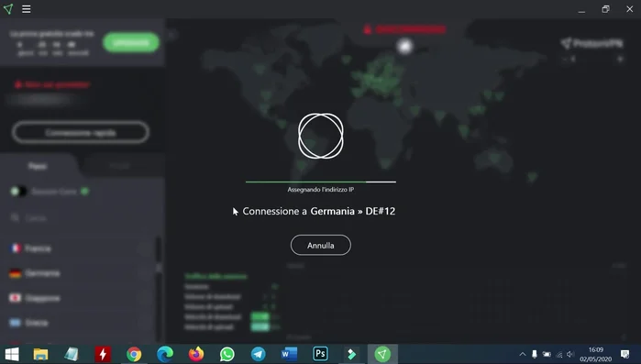Toggle the Secure Core switch
The image size is (641, 364).
(x=18, y=192)
